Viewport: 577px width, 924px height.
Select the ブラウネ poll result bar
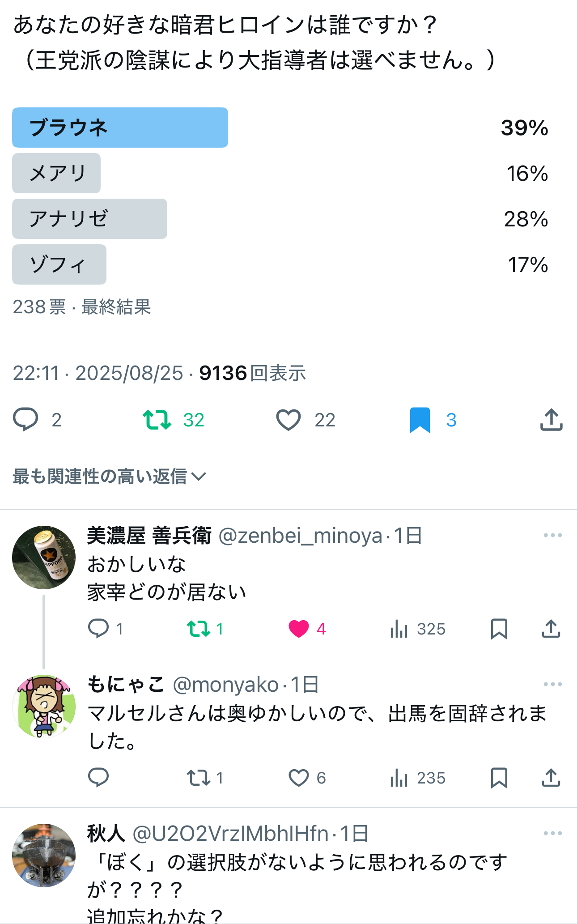coord(120,128)
